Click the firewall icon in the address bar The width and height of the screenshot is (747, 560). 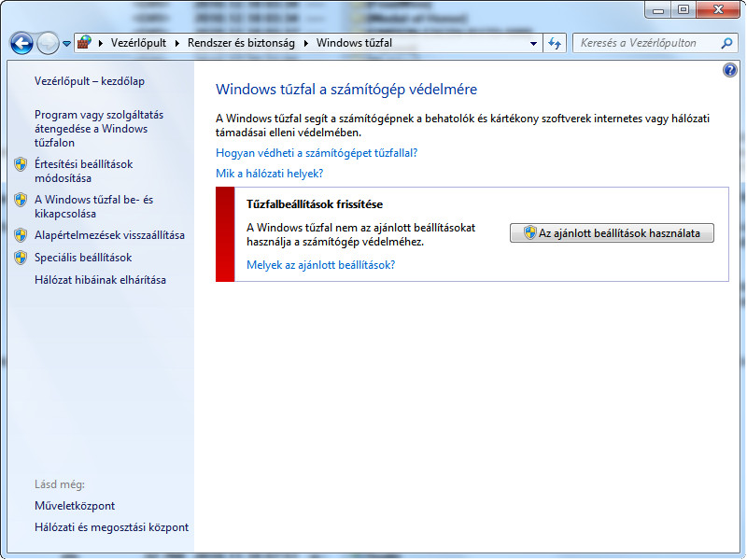pos(84,42)
